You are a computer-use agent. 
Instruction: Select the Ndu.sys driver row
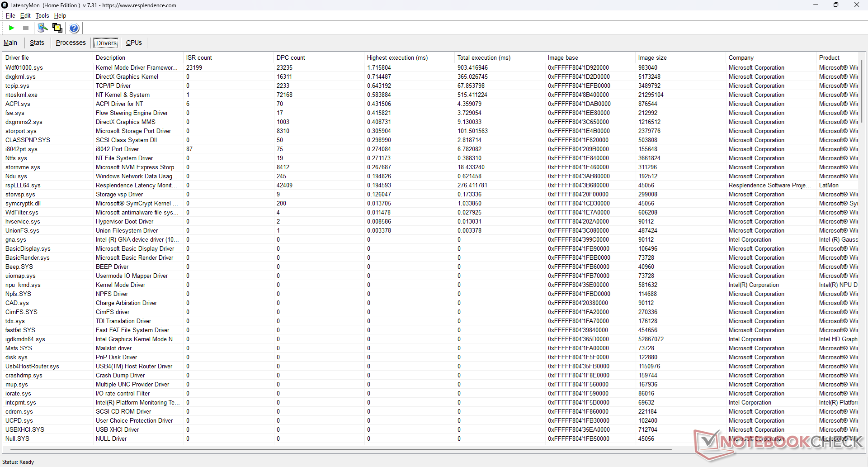pos(430,176)
